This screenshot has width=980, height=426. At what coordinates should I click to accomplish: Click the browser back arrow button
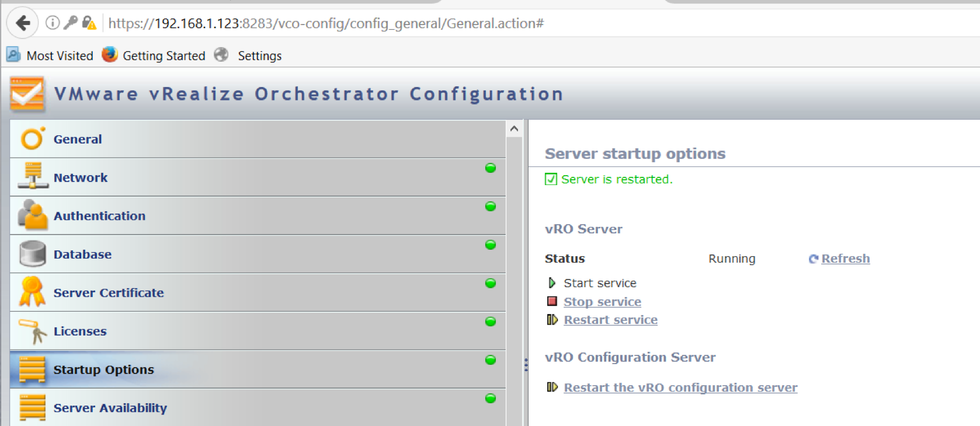22,23
